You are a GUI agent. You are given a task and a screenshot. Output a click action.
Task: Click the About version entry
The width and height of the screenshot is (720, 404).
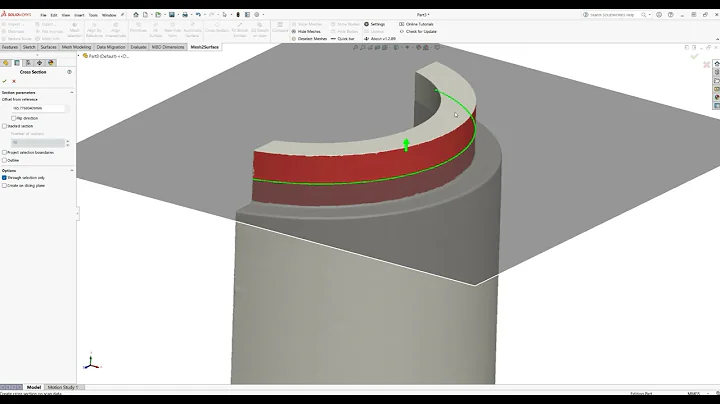click(x=380, y=39)
